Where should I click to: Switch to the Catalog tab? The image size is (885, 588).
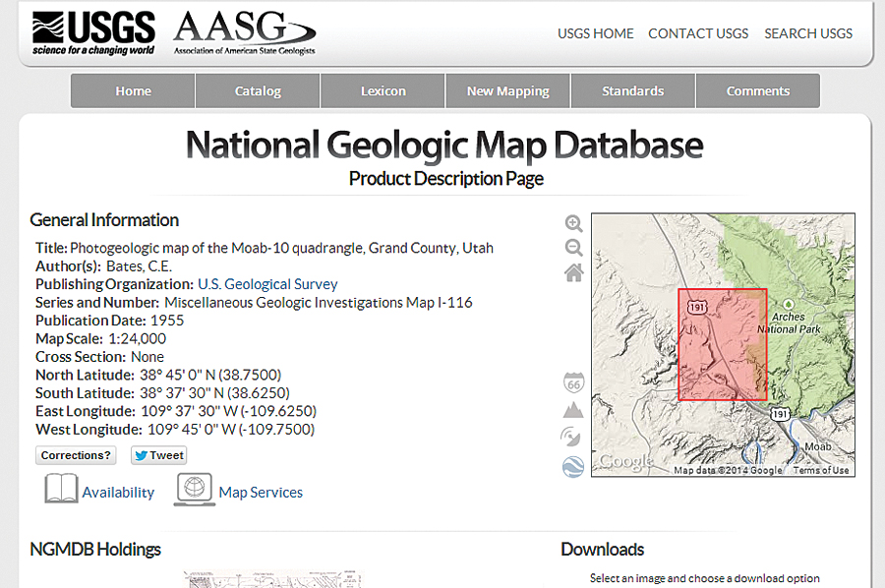coord(257,90)
